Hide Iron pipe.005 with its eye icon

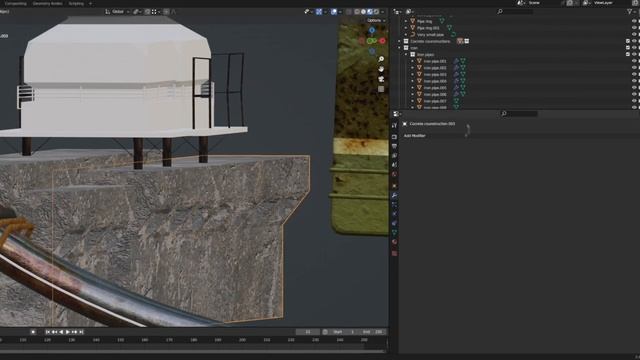634,88
